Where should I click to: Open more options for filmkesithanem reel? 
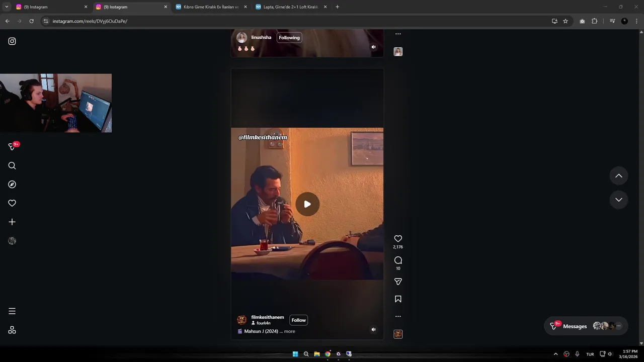(x=398, y=316)
